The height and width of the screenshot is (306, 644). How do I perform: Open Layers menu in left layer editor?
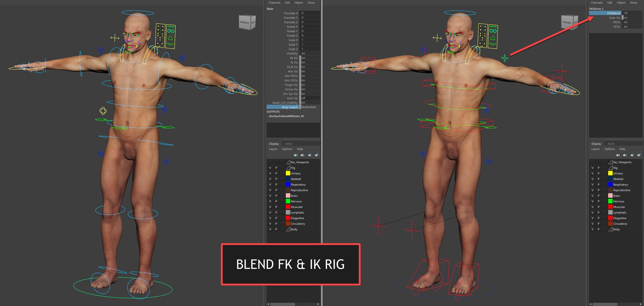click(x=273, y=149)
